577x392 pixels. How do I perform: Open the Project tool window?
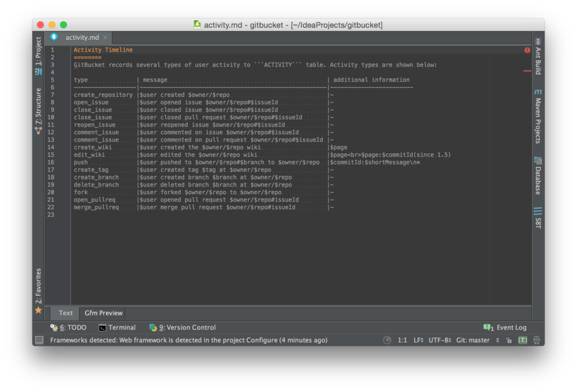tap(38, 55)
